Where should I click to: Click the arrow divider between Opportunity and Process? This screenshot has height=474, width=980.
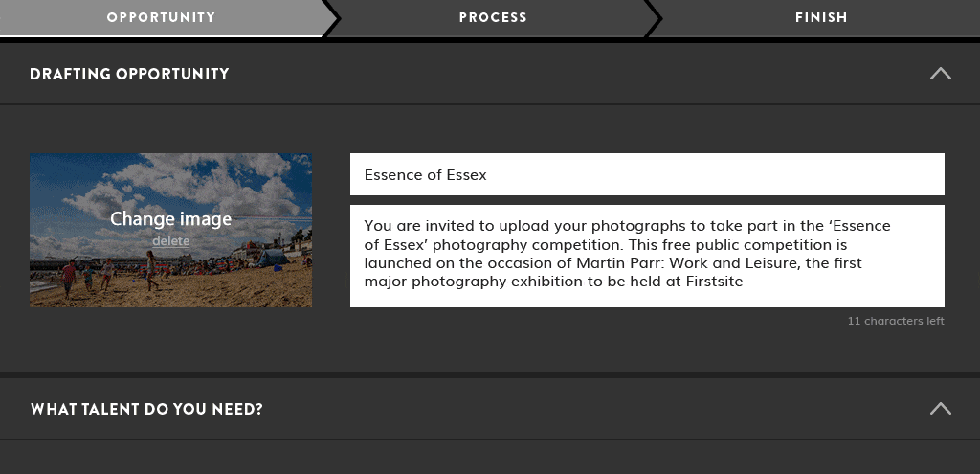click(x=331, y=18)
